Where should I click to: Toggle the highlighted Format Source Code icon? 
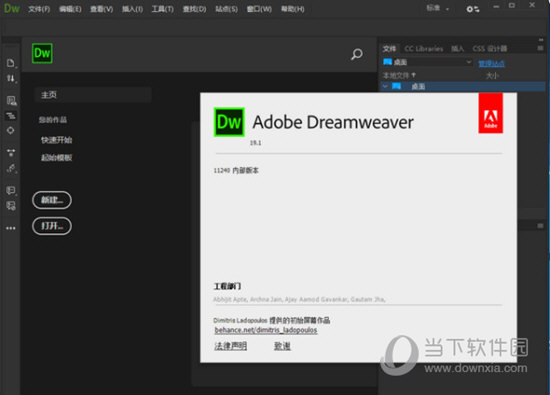[11, 116]
